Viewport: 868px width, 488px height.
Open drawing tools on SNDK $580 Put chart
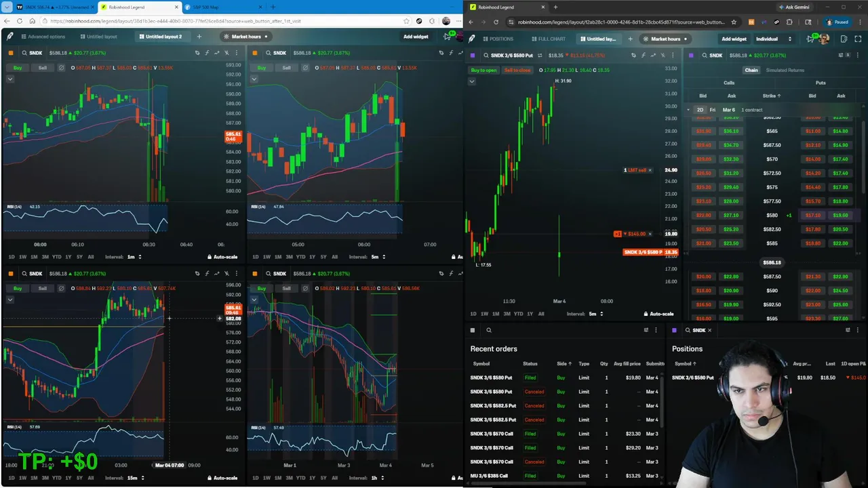coord(633,56)
